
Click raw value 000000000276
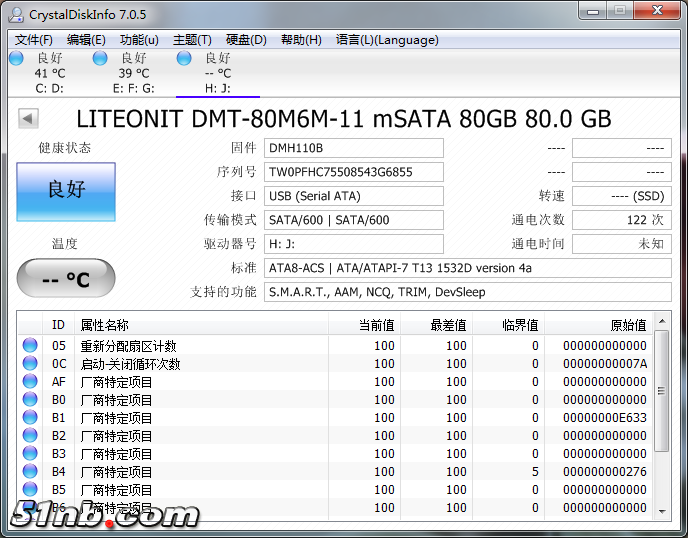pos(605,472)
